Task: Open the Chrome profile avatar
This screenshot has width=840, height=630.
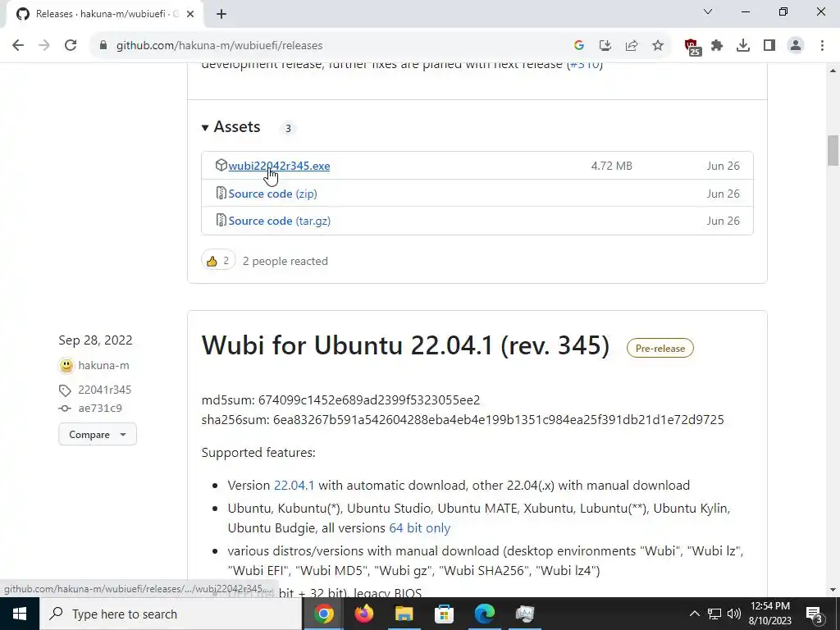Action: [796, 46]
